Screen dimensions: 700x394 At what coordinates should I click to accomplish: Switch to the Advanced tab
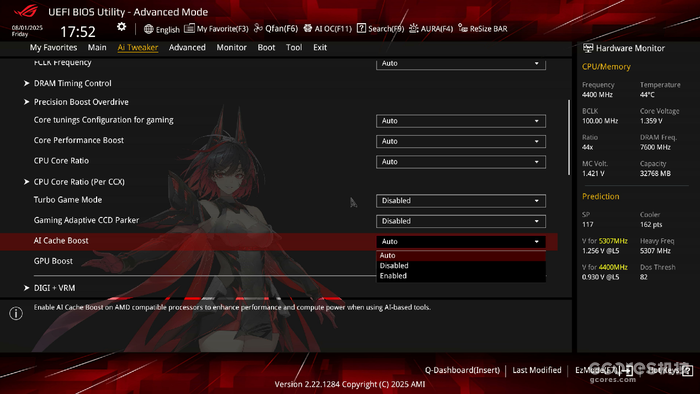point(187,47)
